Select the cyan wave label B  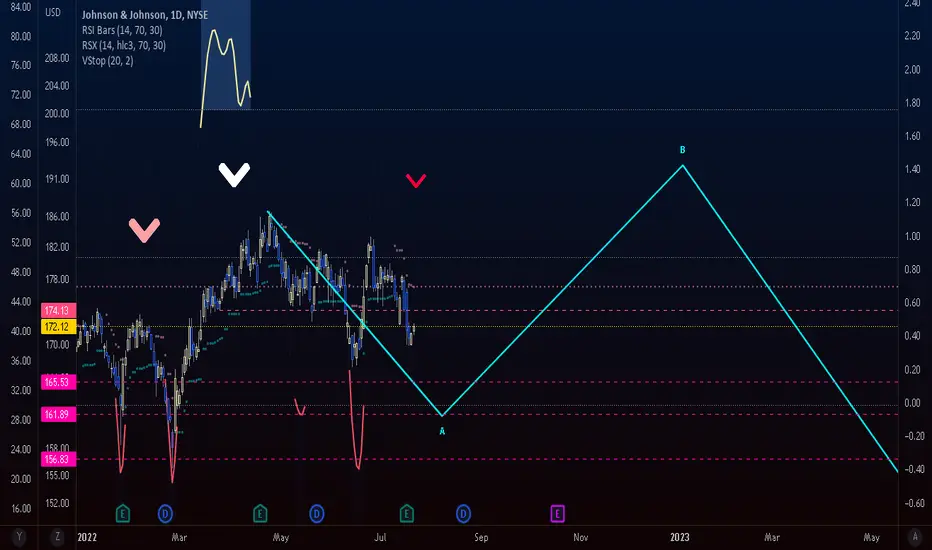[x=682, y=150]
